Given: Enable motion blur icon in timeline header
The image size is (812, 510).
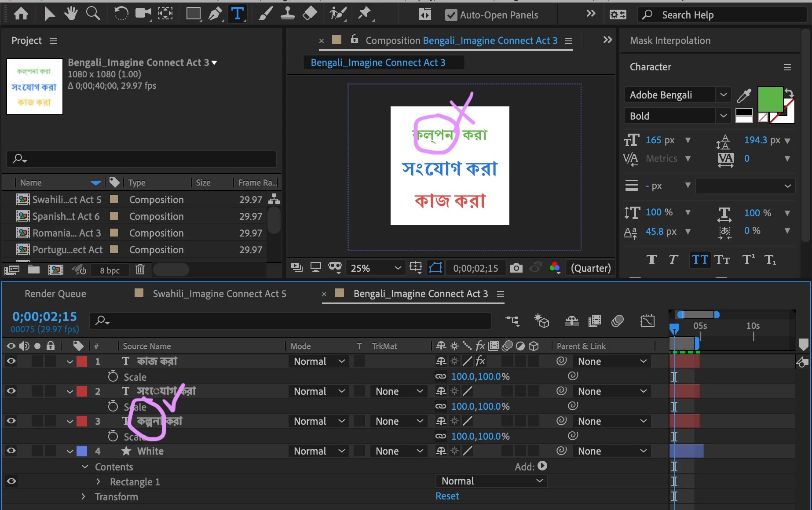Looking at the screenshot, I should click(x=618, y=321).
